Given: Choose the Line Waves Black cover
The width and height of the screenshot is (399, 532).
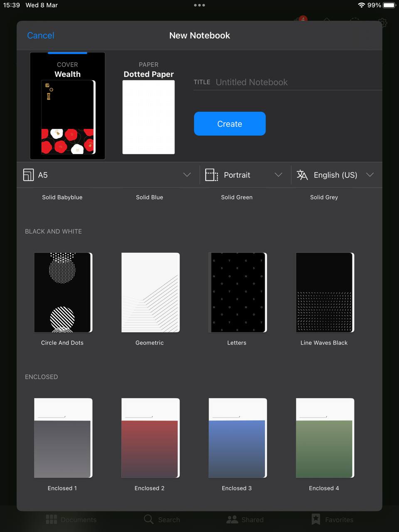Looking at the screenshot, I should click(x=324, y=293).
